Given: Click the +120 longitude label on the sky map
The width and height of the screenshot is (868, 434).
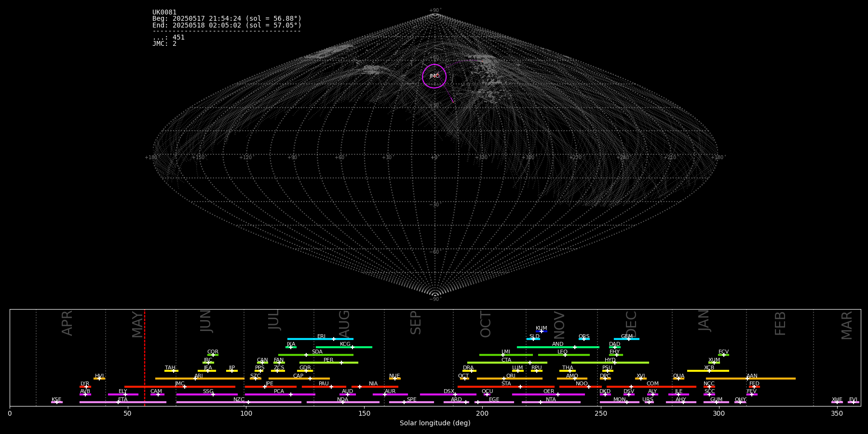Looking at the screenshot, I should point(245,158).
